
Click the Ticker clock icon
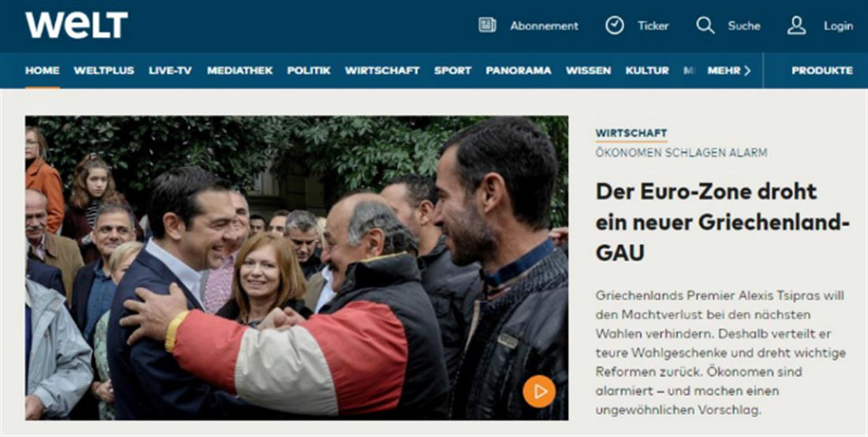tap(615, 25)
